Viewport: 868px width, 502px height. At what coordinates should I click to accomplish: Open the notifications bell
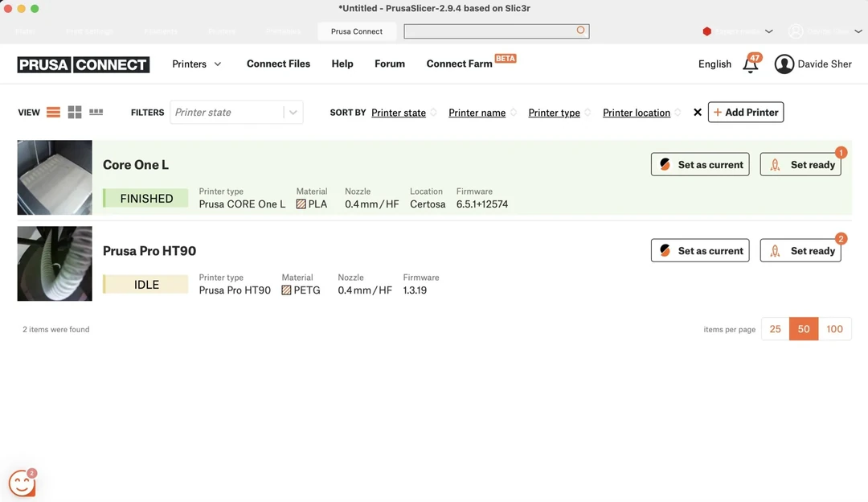[751, 65]
